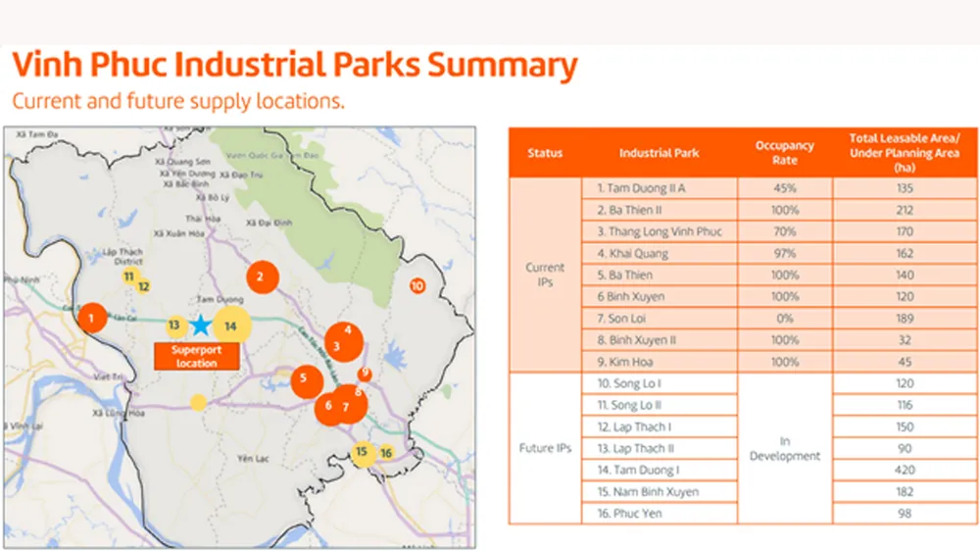This screenshot has height=551, width=980.
Task: Click the Thang Long Vinh Phuc entry
Action: pyautogui.click(x=653, y=231)
